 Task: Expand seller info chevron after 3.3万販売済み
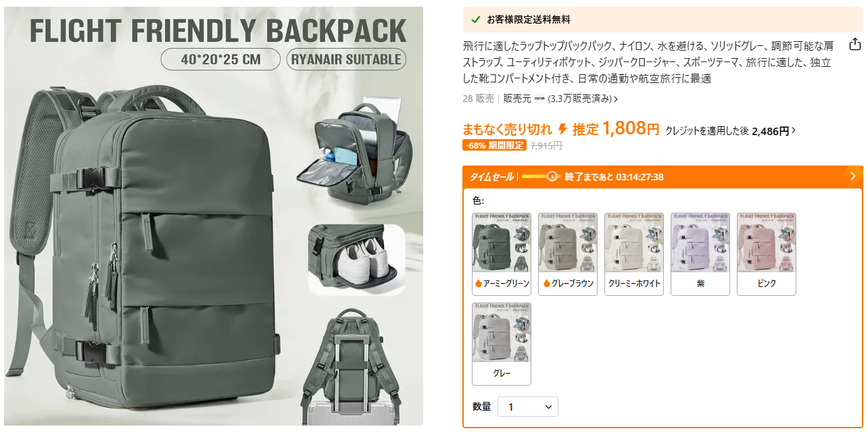(x=615, y=99)
